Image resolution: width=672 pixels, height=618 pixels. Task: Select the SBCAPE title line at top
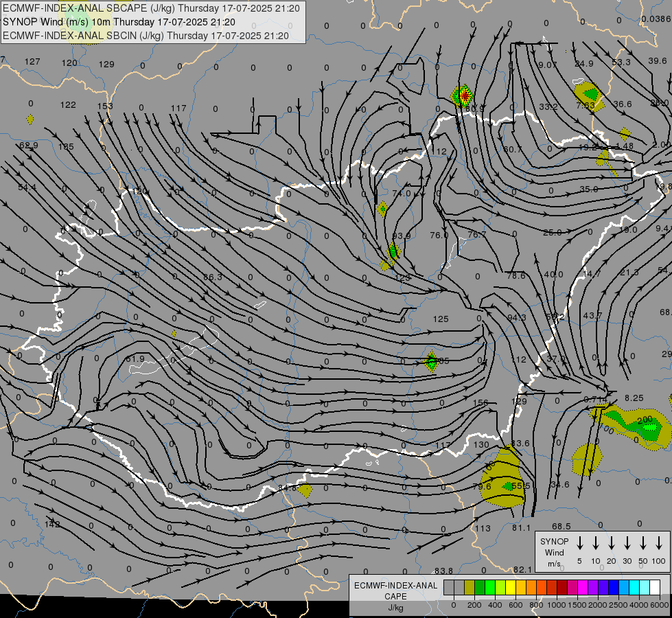tap(151, 8)
